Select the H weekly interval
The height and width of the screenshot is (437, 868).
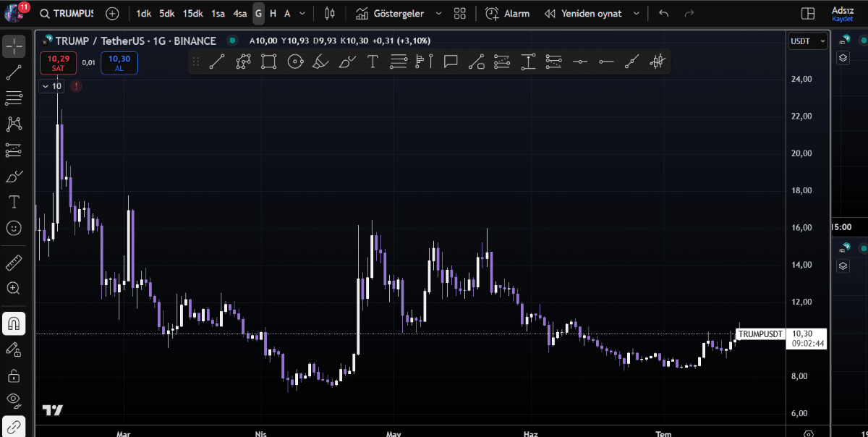point(273,13)
